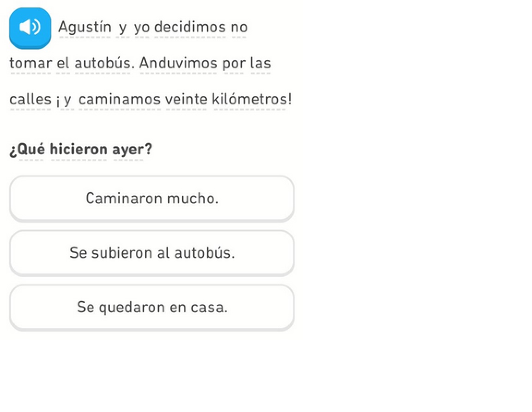Screen dimensions: 532x412
Task: Tap the word 'Agustín' for a hint
Action: coord(85,27)
